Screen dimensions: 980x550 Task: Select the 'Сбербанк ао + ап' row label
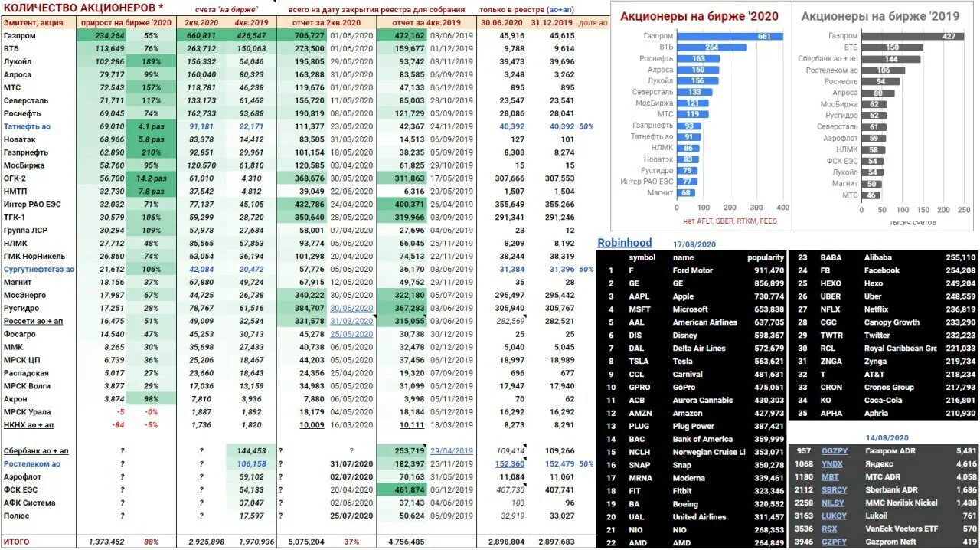tap(36, 451)
